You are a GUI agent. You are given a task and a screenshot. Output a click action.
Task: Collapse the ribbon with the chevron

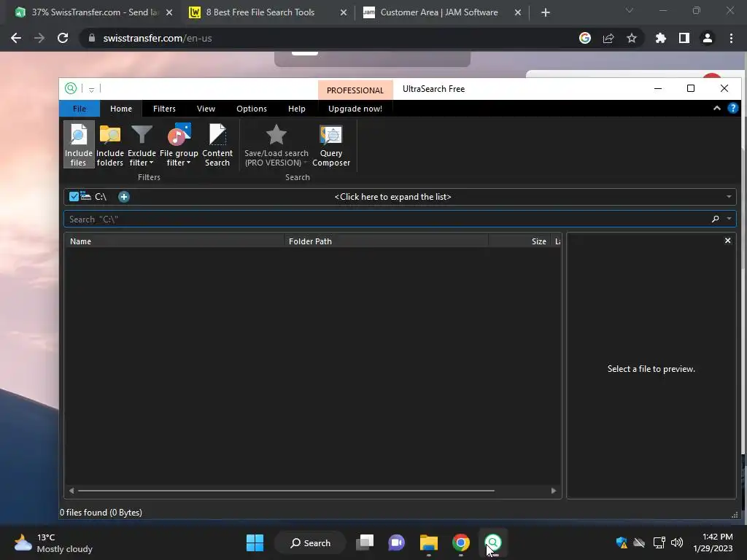coord(716,109)
